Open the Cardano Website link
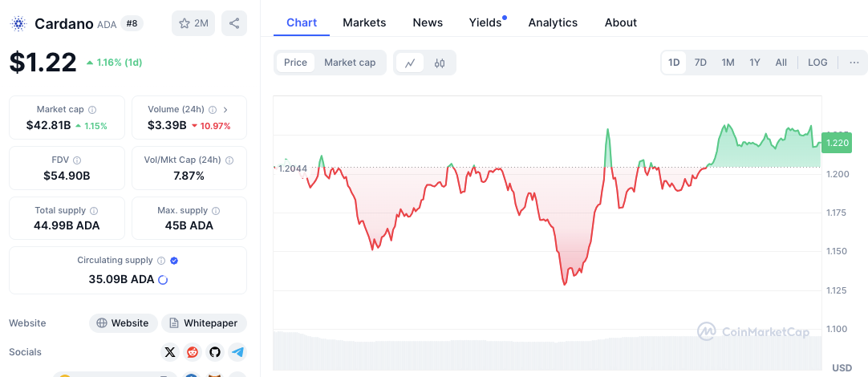Image resolution: width=868 pixels, height=377 pixels. point(122,323)
